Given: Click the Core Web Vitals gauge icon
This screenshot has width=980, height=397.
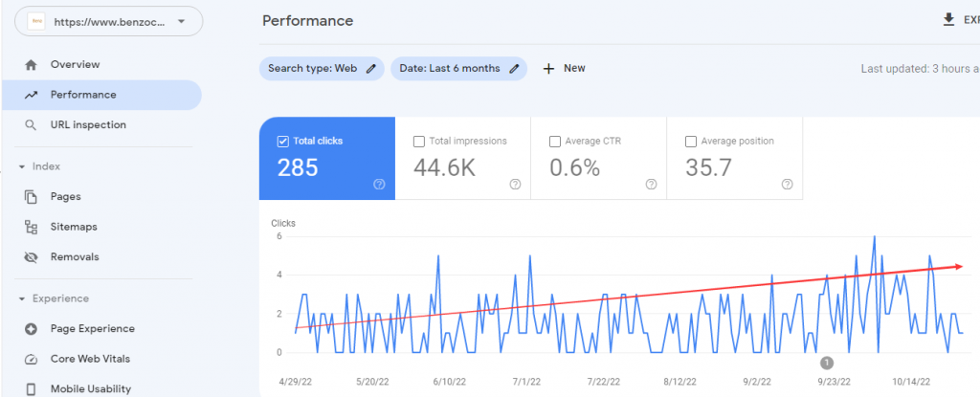Looking at the screenshot, I should [31, 360].
